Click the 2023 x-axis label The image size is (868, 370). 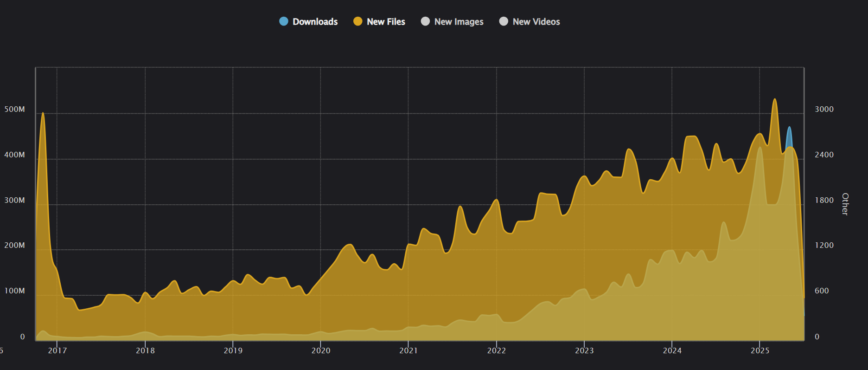584,351
